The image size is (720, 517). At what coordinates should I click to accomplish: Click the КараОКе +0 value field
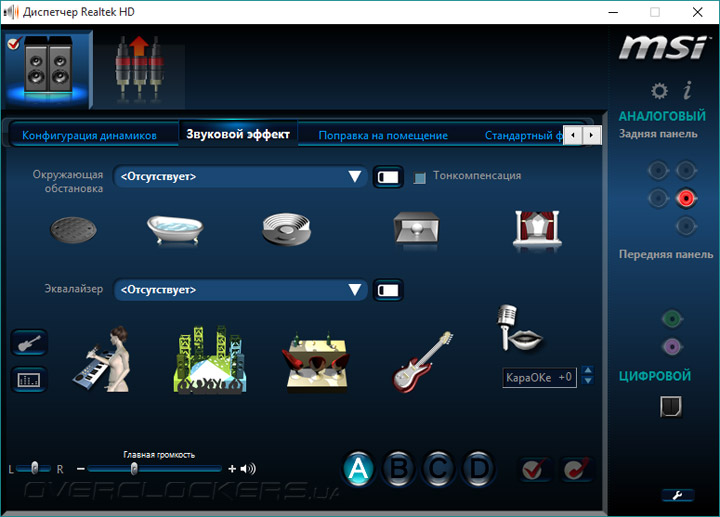[x=540, y=377]
